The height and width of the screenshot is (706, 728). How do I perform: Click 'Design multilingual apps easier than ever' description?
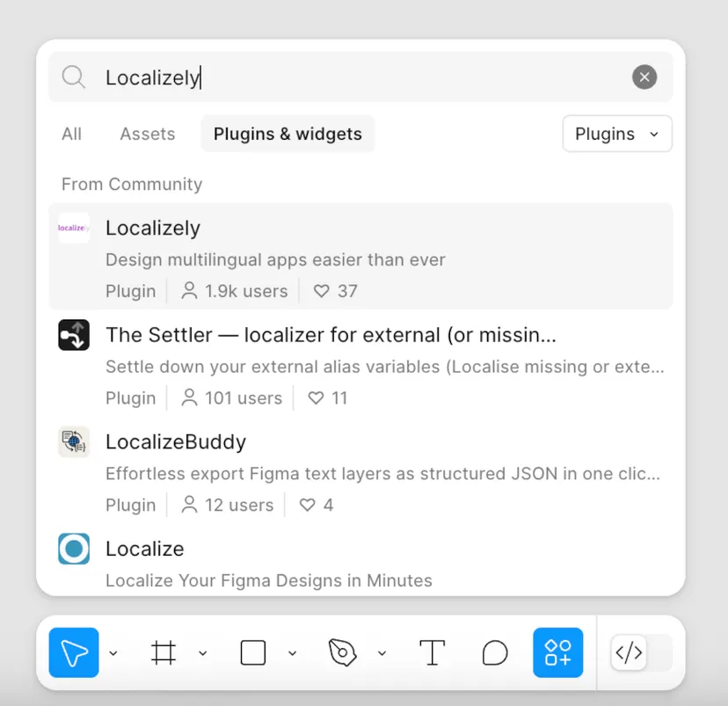pyautogui.click(x=275, y=260)
